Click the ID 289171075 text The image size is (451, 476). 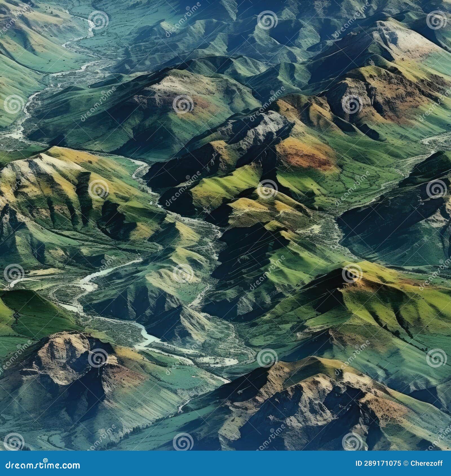point(378,463)
